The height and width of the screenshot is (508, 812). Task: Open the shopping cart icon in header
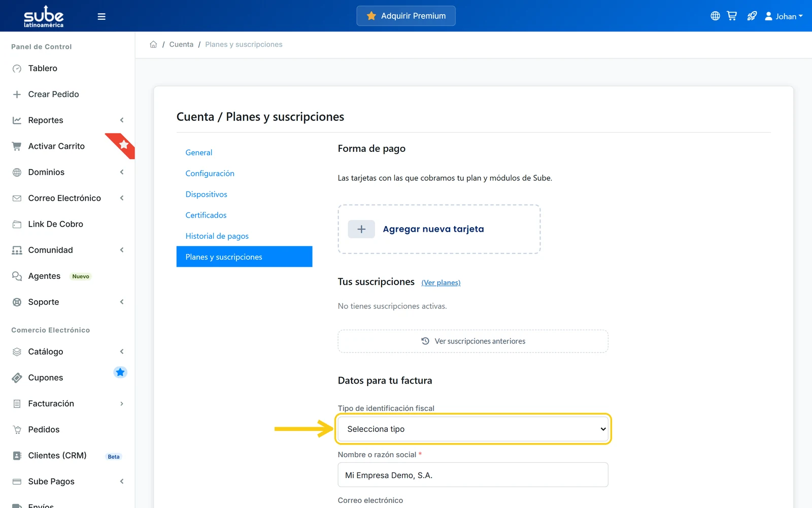732,16
